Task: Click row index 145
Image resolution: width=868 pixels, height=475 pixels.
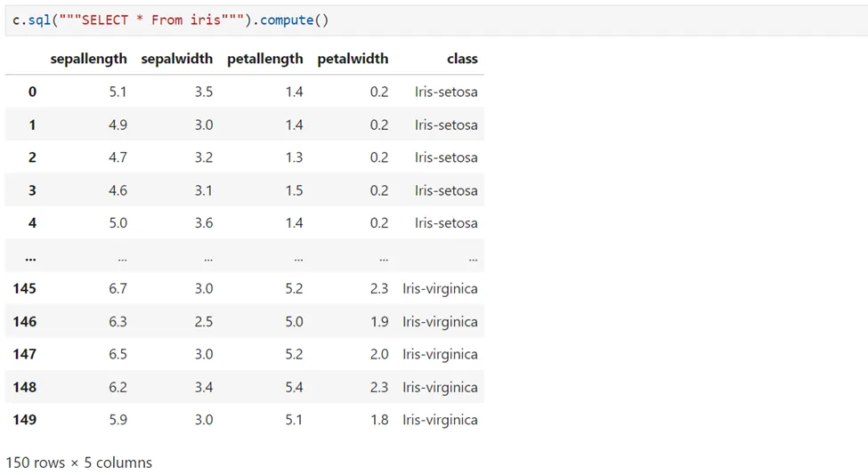Action: [x=24, y=289]
